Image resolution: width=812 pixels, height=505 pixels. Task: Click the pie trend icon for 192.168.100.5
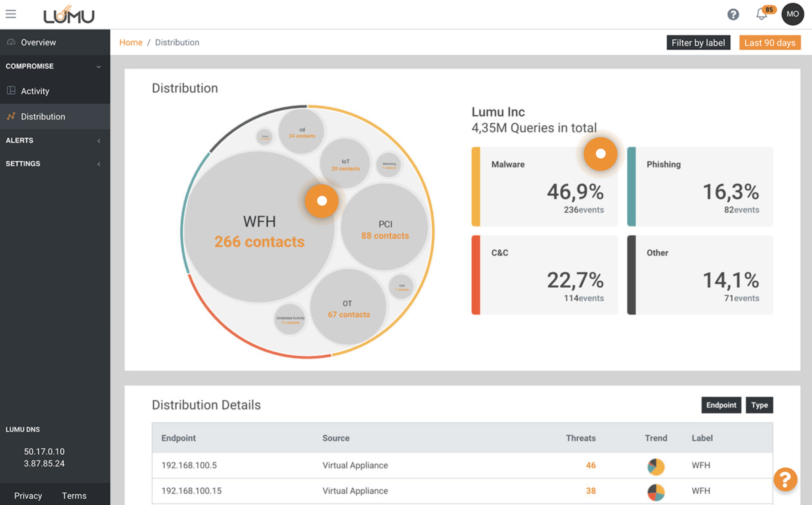pyautogui.click(x=656, y=466)
